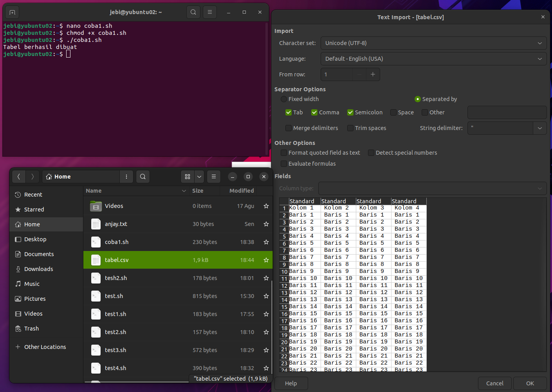Select the fourth Standard column header, above Kolom 4
Viewport: 552px width, 392px height.
click(x=409, y=201)
